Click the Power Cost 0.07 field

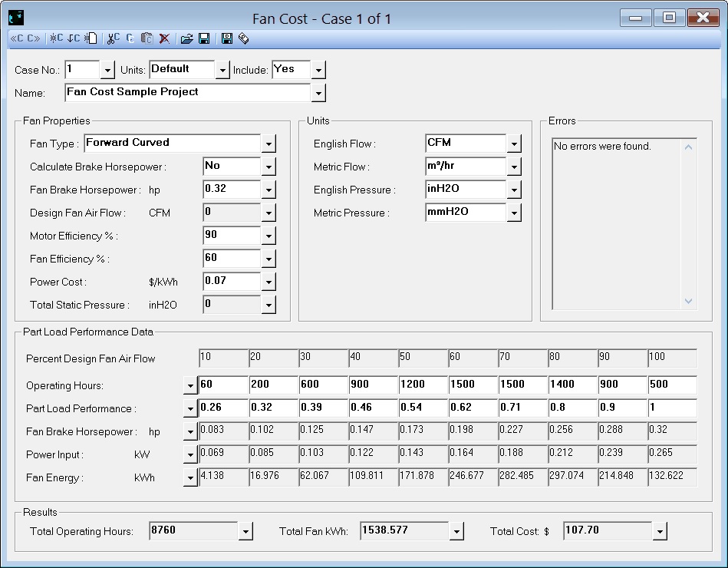coord(232,282)
